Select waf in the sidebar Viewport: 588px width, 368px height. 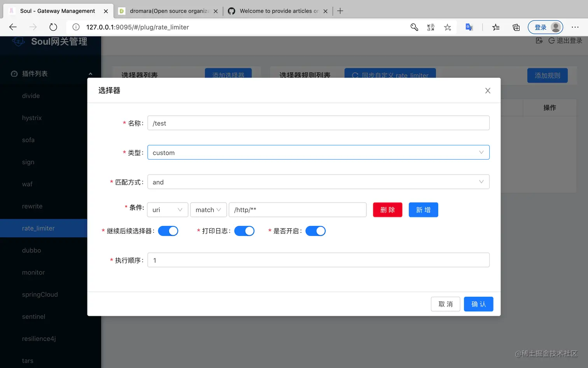point(27,184)
